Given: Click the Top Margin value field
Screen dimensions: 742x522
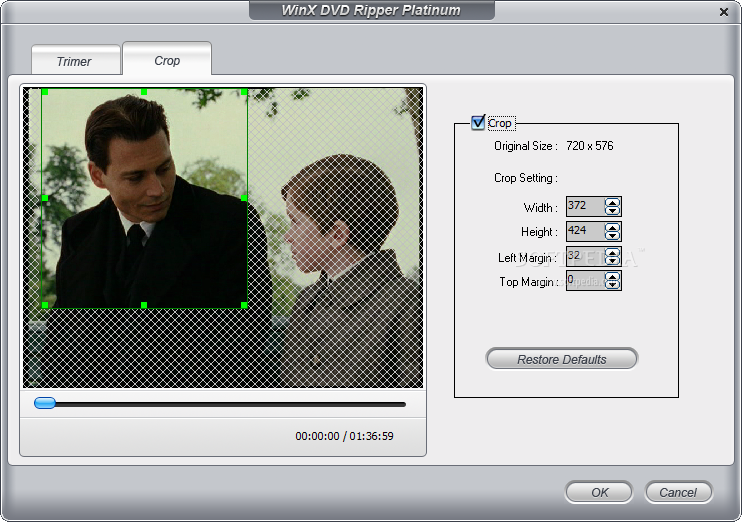Looking at the screenshot, I should pos(585,281).
